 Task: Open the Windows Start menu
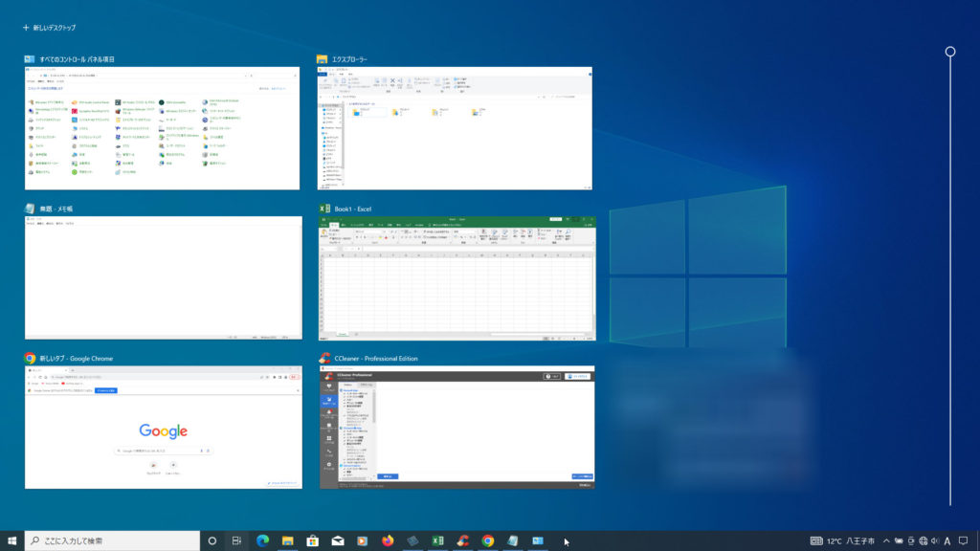(12, 540)
